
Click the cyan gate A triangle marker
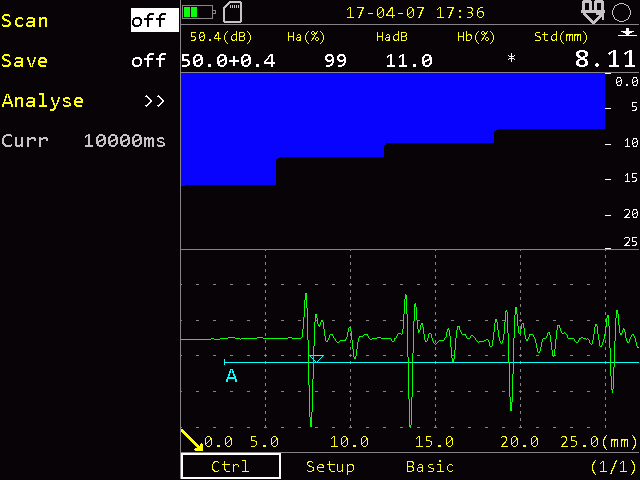pos(316,359)
